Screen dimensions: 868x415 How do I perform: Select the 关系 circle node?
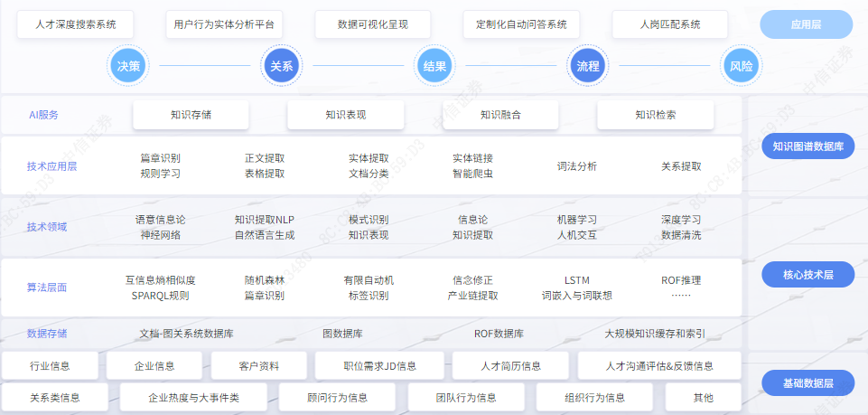coord(281,66)
